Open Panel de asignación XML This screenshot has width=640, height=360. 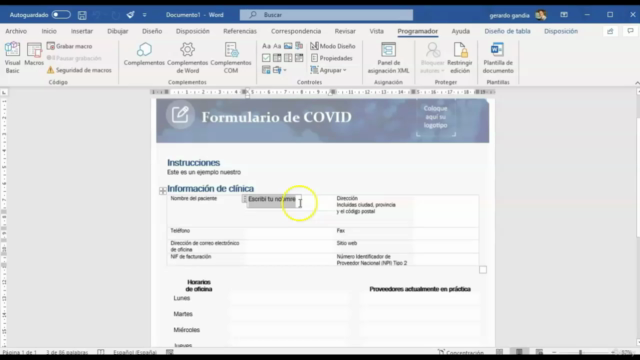coord(388,58)
